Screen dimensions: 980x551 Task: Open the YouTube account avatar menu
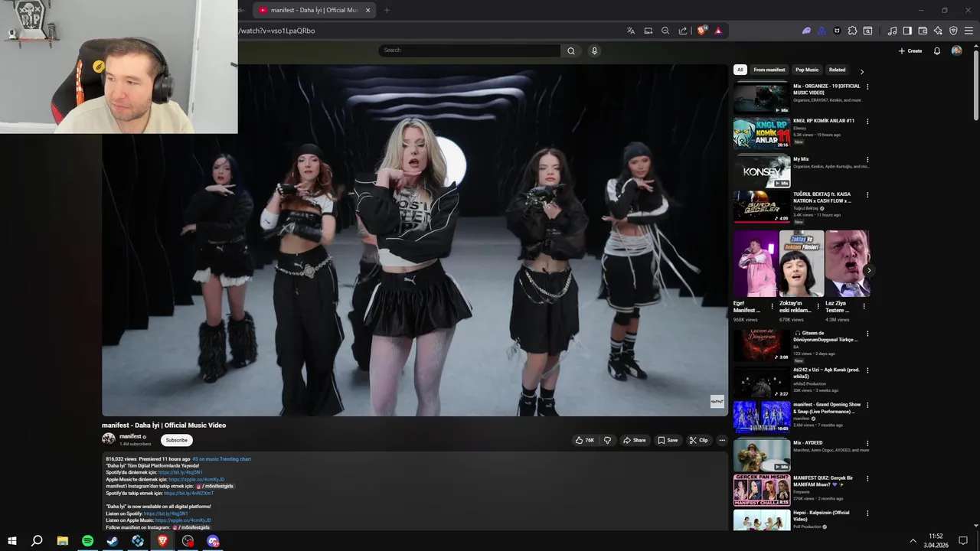coord(956,51)
